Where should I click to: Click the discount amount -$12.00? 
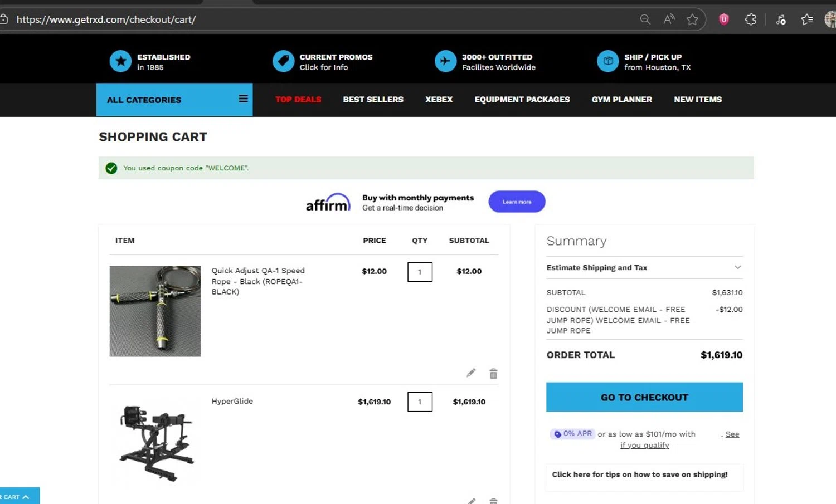point(729,310)
